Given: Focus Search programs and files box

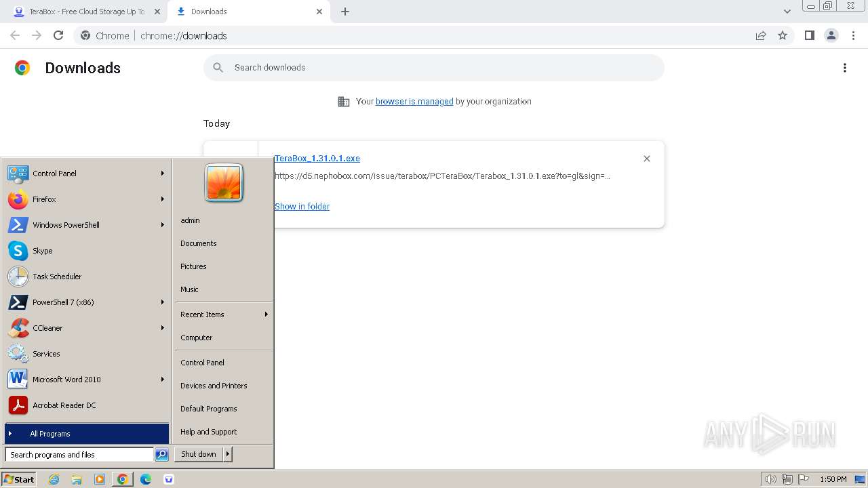Looking at the screenshot, I should click(x=79, y=455).
